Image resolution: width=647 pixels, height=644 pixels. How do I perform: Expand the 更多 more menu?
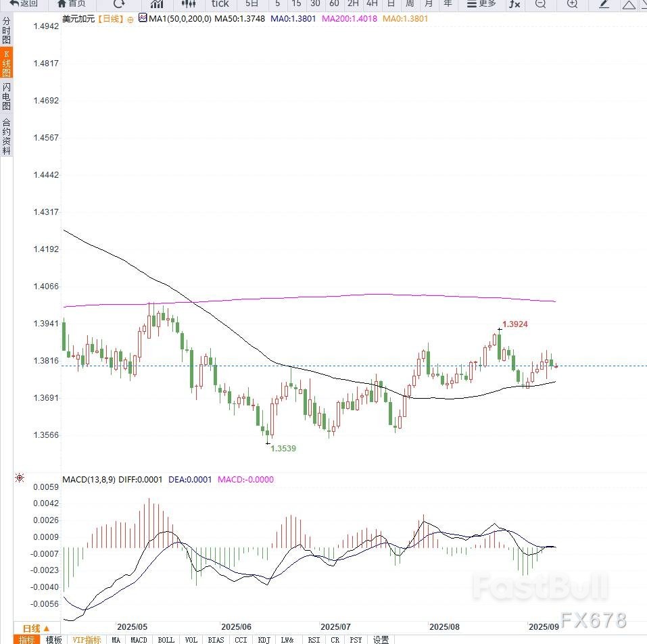click(482, 4)
